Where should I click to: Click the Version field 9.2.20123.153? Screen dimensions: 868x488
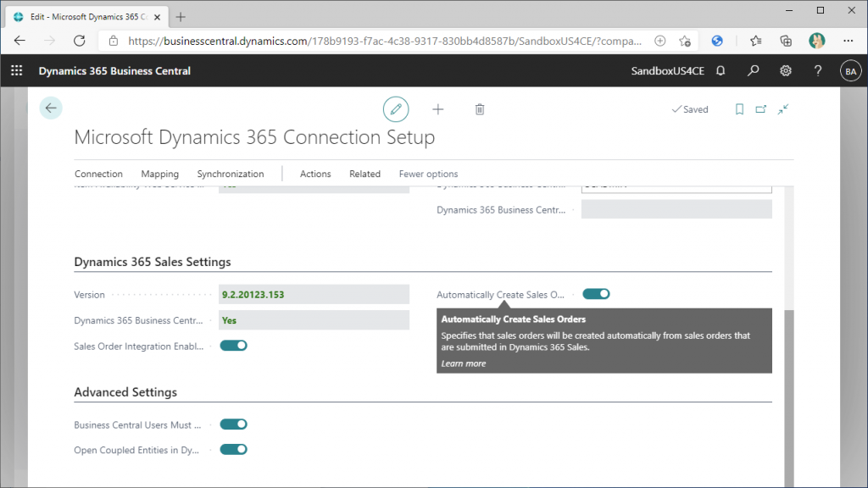314,294
